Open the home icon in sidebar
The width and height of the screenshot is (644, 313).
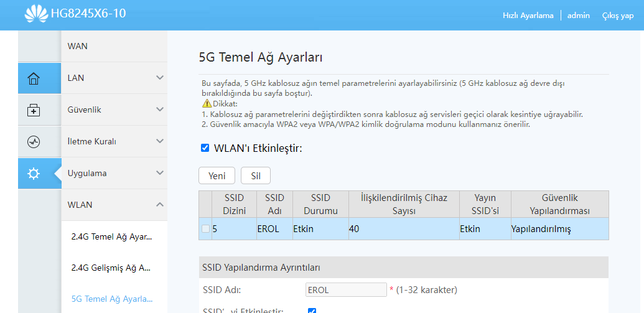pyautogui.click(x=33, y=78)
